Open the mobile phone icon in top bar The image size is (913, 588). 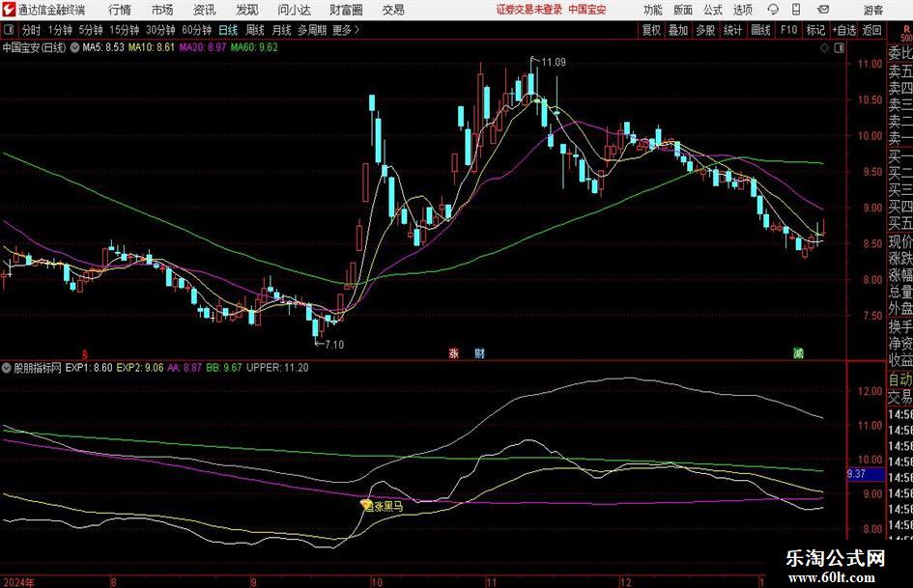(x=796, y=10)
